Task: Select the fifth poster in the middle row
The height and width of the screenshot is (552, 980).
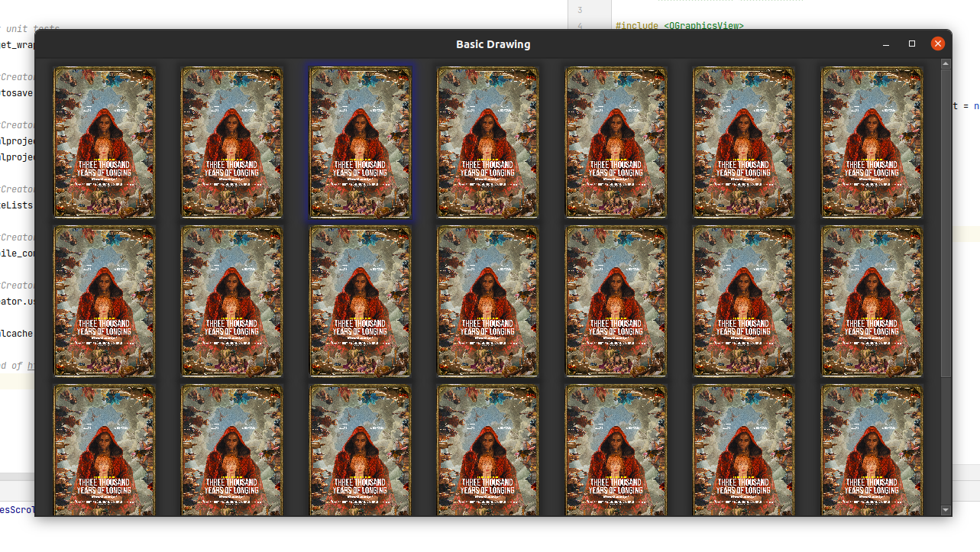Action: coord(616,302)
